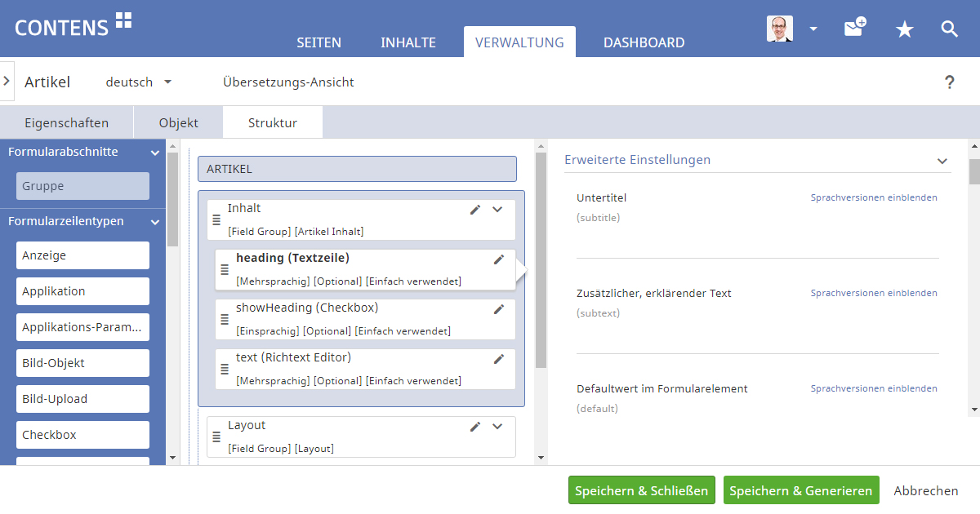Select the heading (Textzeile) row
This screenshot has height=514, width=980.
tap(365, 269)
